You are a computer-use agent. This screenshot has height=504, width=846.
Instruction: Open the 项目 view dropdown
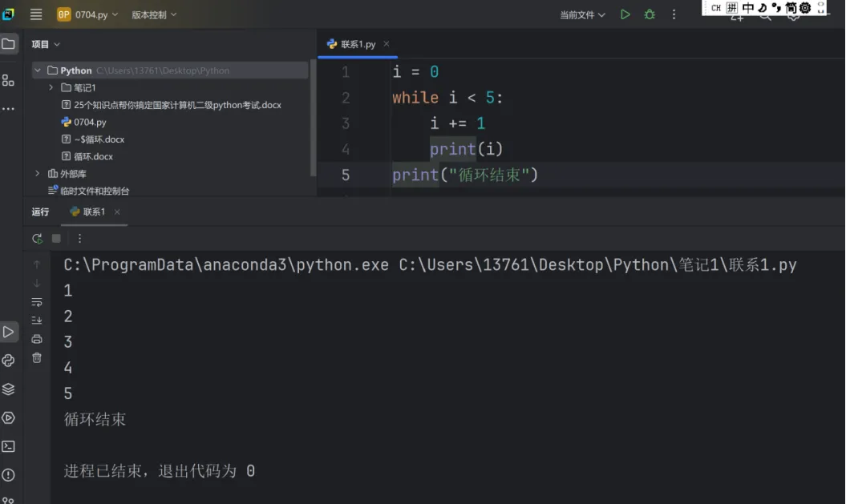click(46, 44)
